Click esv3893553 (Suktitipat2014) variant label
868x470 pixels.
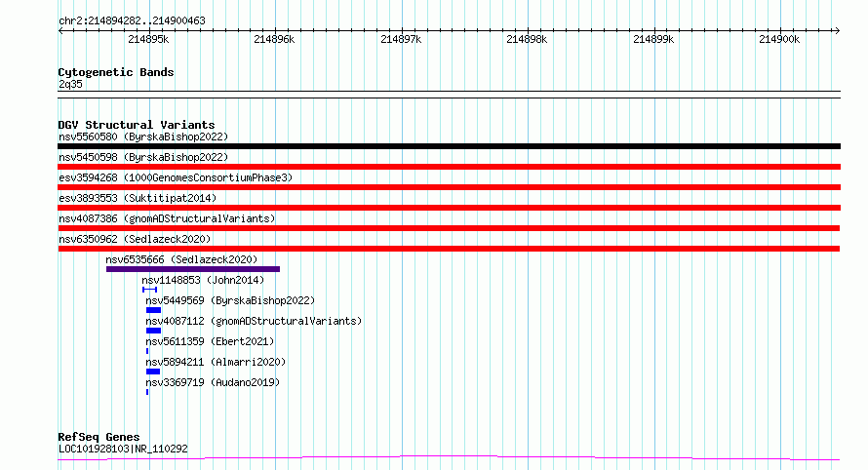[x=138, y=198]
